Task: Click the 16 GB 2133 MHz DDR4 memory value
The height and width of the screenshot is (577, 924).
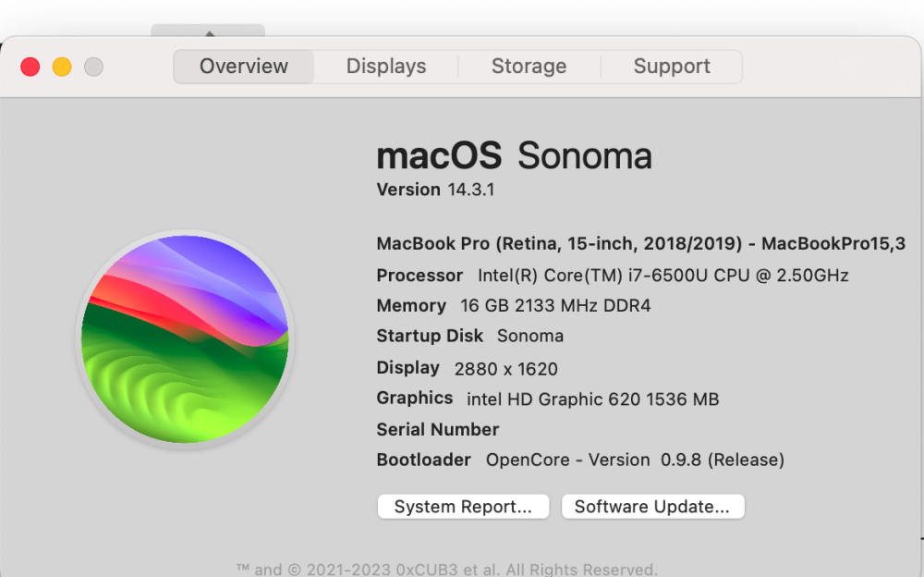Action: click(x=555, y=306)
